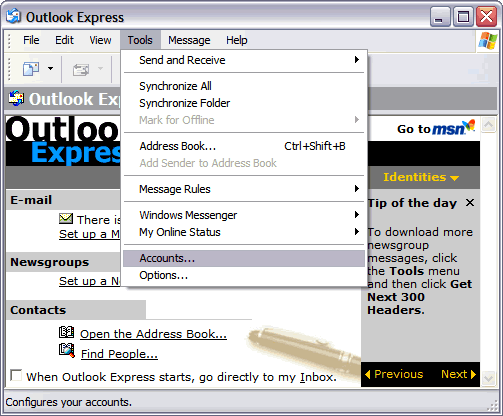Open the Identities dropdown
Screen dimensions: 503x416
pyautogui.click(x=421, y=177)
